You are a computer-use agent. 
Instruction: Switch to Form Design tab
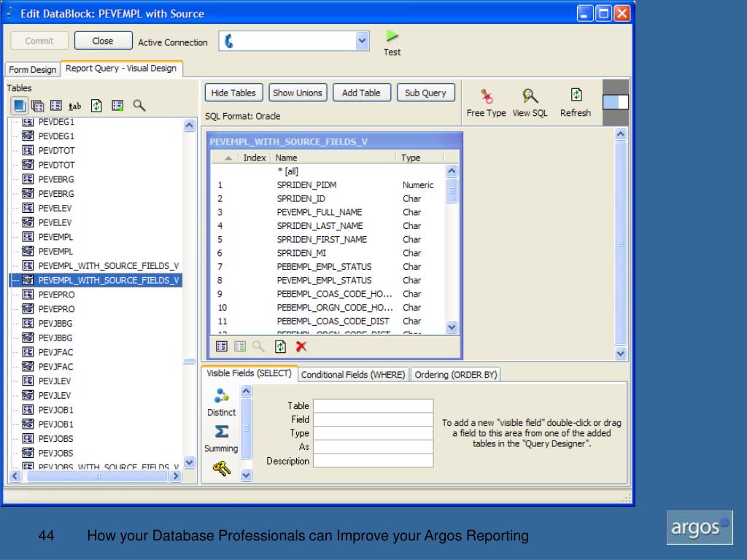(x=32, y=69)
